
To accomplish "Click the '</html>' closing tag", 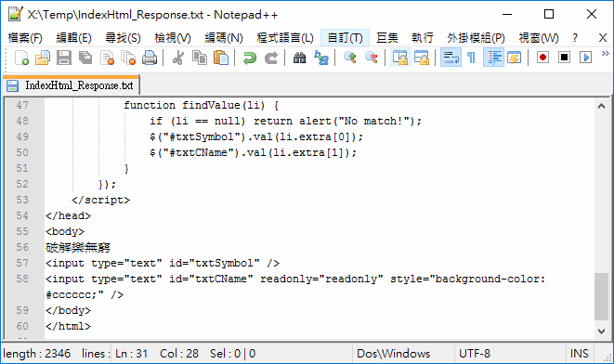I will (x=68, y=326).
